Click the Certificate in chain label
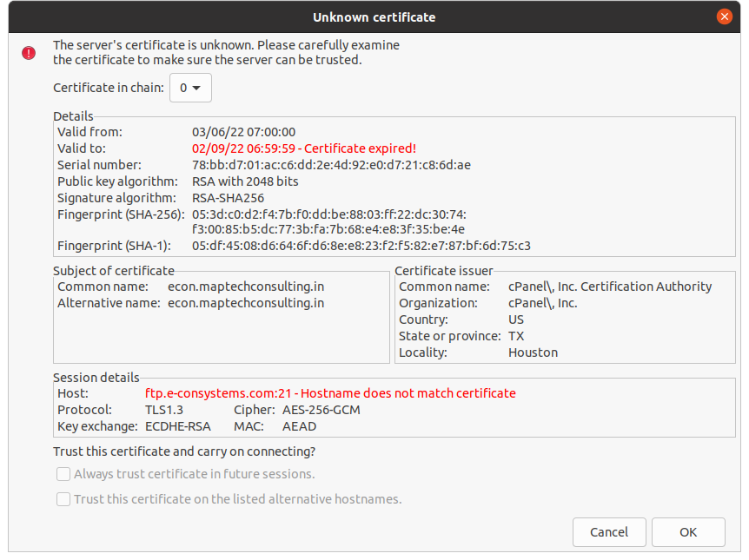This screenshot has width=749, height=560. click(x=109, y=88)
